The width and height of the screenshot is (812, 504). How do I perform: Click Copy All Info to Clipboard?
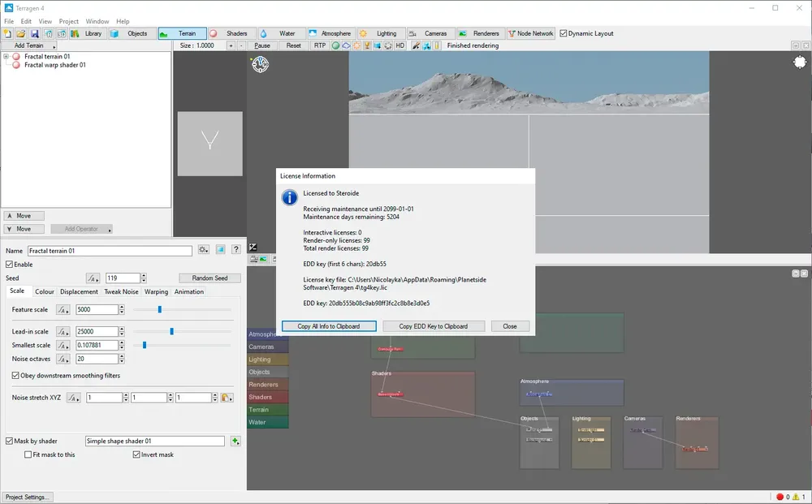click(x=329, y=326)
